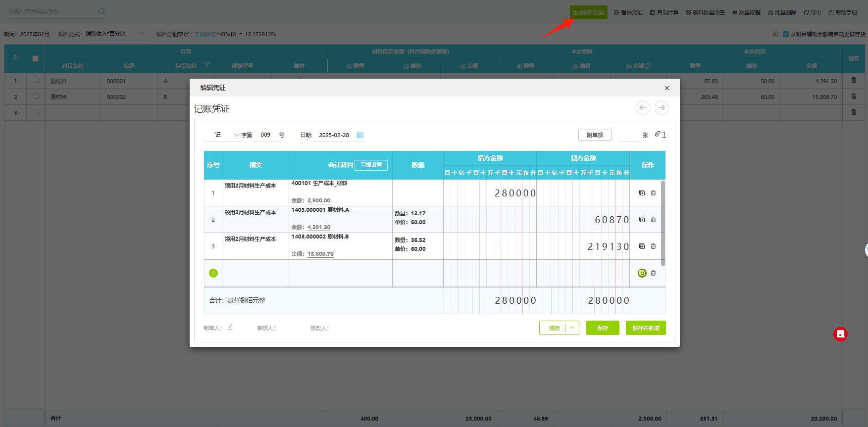Screen dimensions: 868x427
Task: Delete voucher row 3 with trash icon
Action: tap(653, 246)
